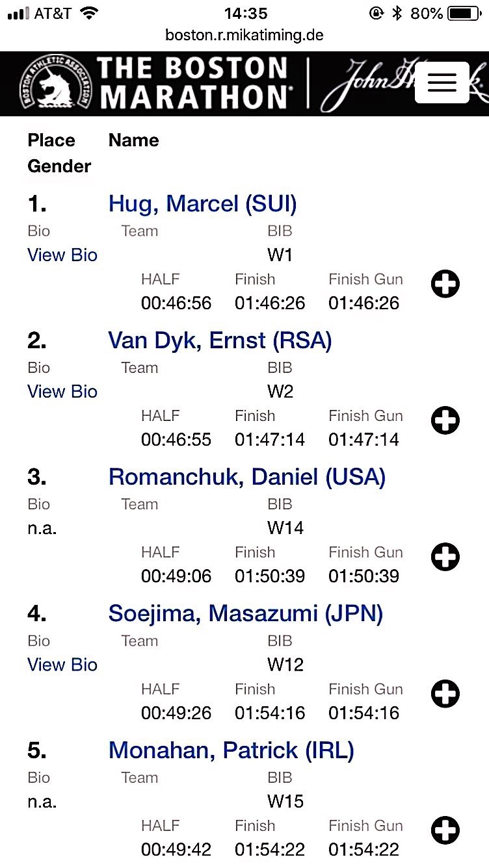Tap the Bluetooth icon in status bar
This screenshot has width=489, height=868.
click(397, 13)
